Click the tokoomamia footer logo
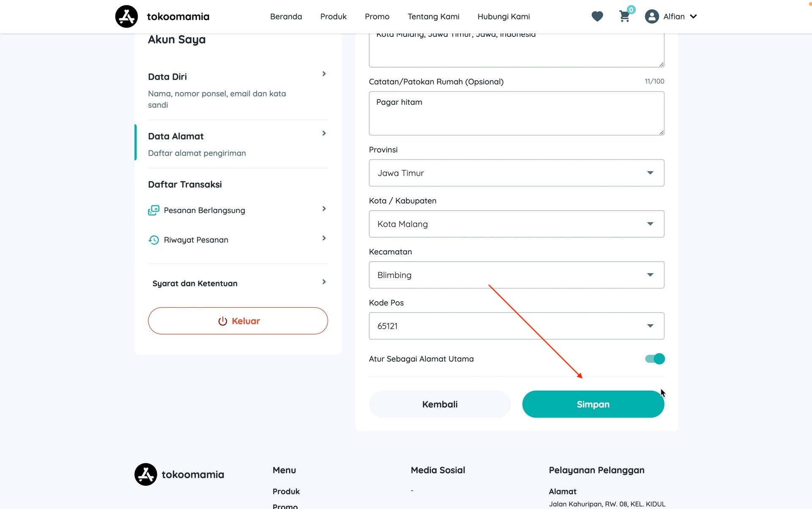 pyautogui.click(x=146, y=474)
